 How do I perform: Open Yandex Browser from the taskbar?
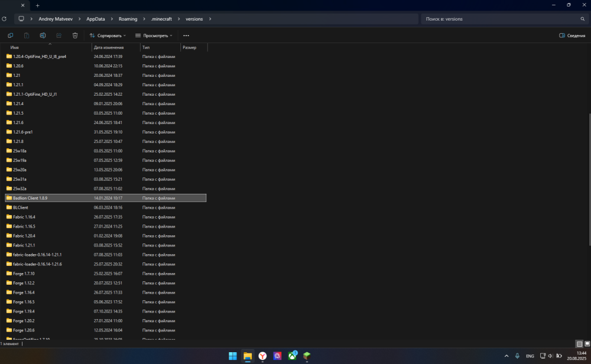tap(262, 356)
